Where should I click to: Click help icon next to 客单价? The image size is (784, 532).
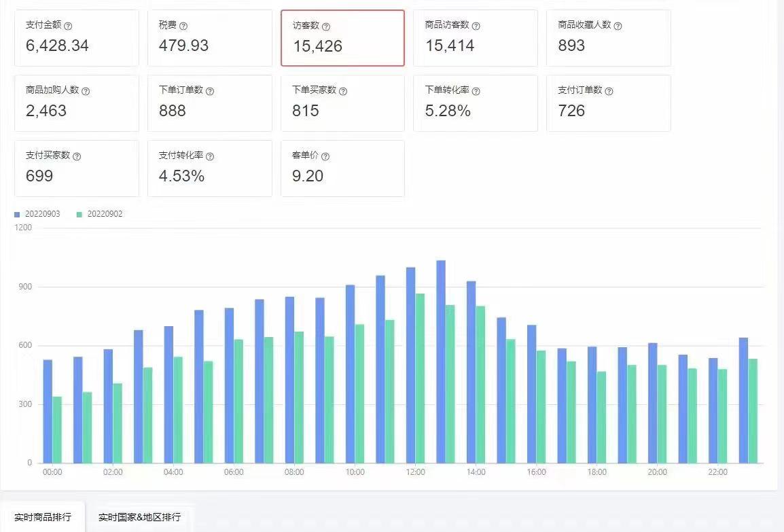coord(325,156)
